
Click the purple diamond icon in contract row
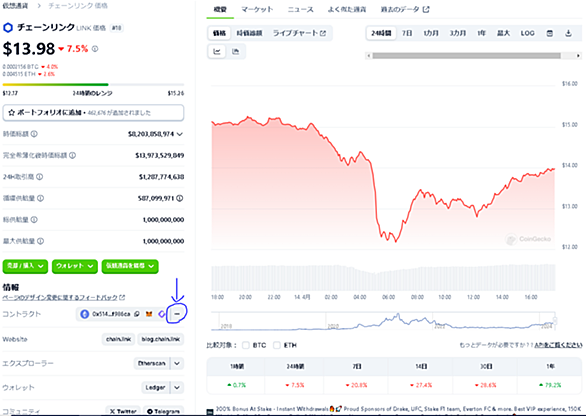[x=161, y=314]
